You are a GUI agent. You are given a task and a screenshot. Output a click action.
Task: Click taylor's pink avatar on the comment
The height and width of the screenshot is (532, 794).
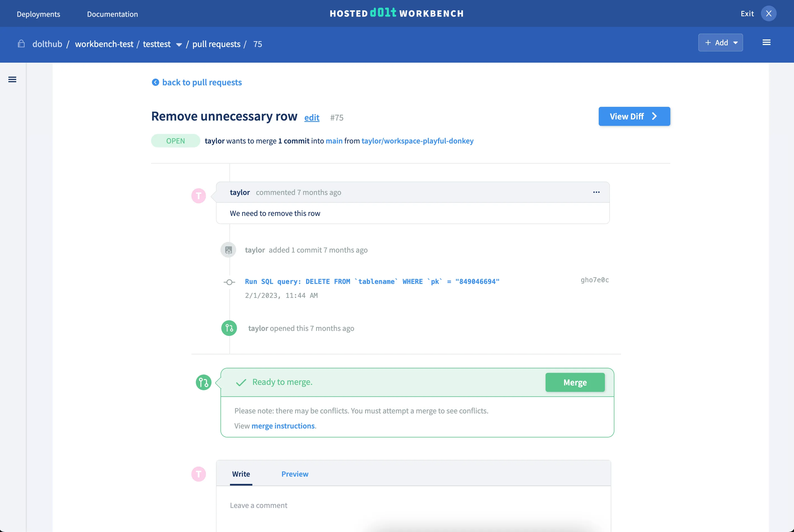(x=199, y=196)
